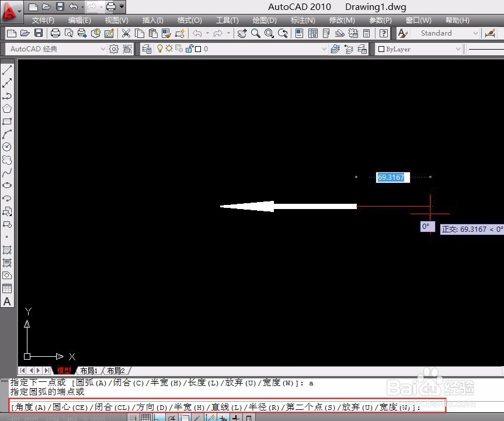Image resolution: width=504 pixels, height=421 pixels.
Task: Select the Ellipse tool
Action: 7,186
